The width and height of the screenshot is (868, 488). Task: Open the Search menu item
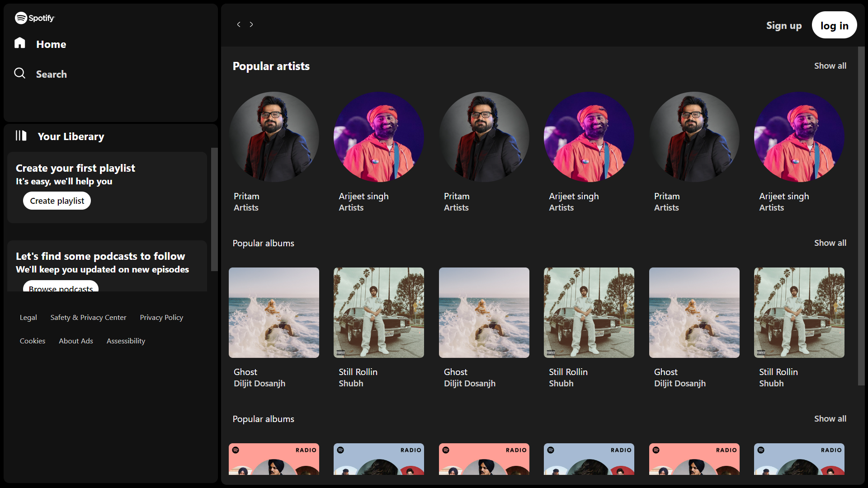[51, 74]
